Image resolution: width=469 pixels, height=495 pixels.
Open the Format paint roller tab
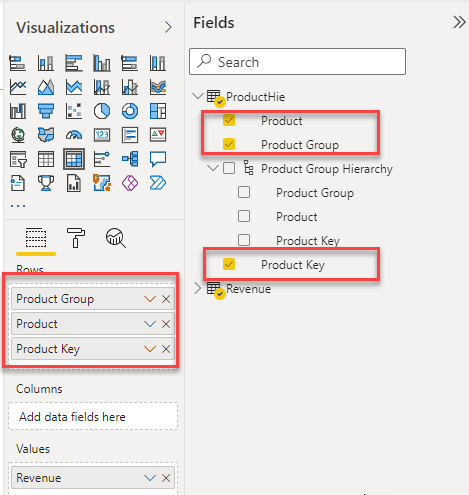pos(76,238)
